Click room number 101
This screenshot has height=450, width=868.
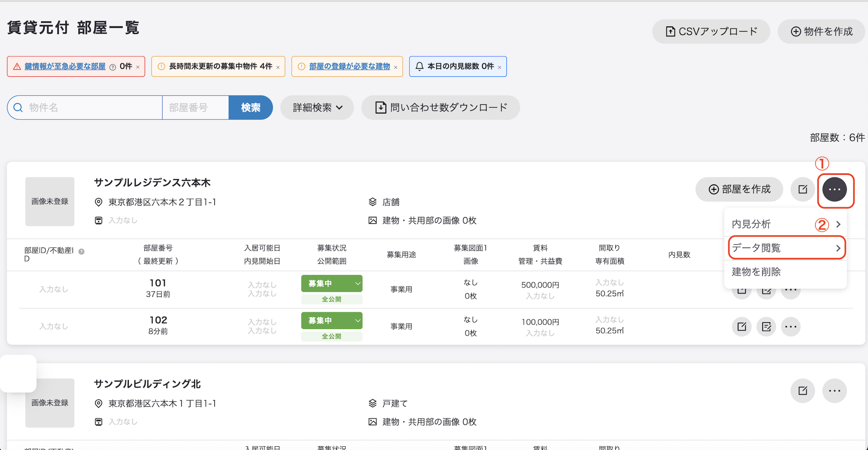158,283
